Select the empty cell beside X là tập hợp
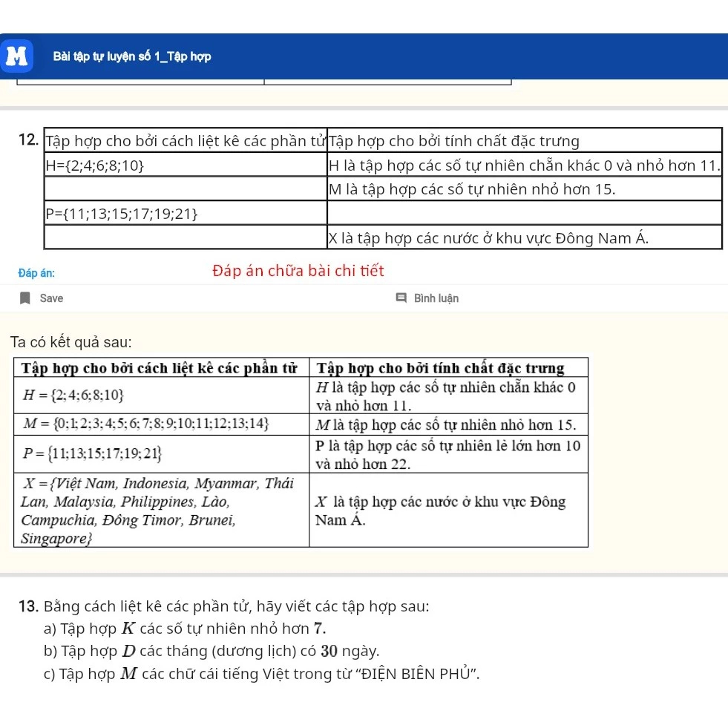 [186, 237]
